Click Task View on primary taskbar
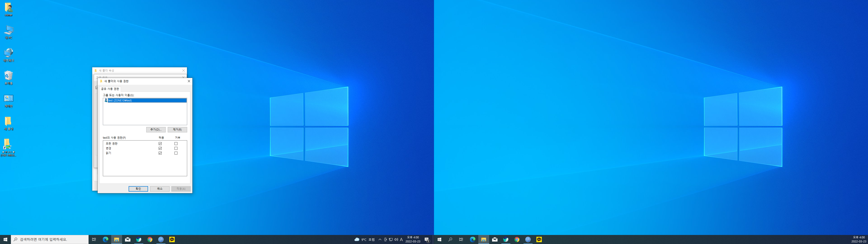868x244 pixels. [94, 240]
